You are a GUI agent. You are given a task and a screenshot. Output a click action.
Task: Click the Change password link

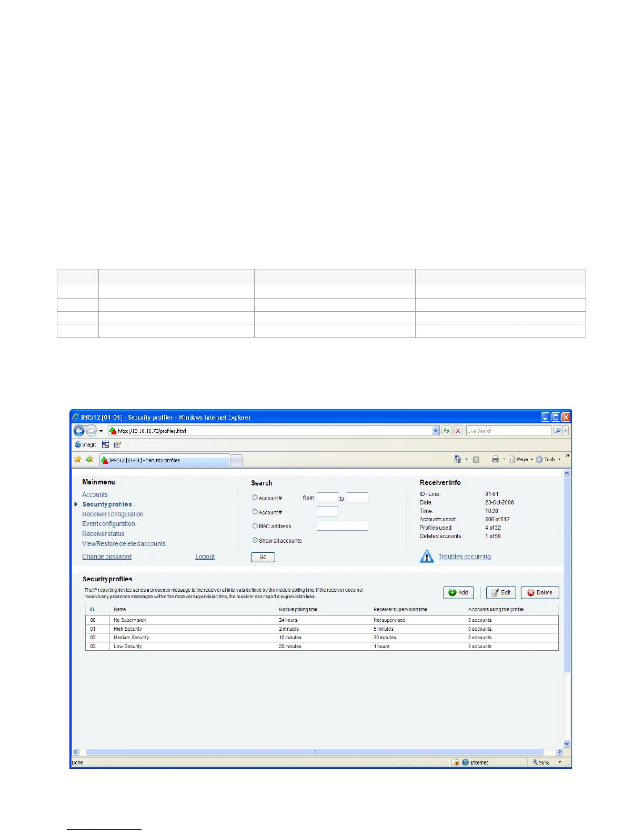(107, 557)
